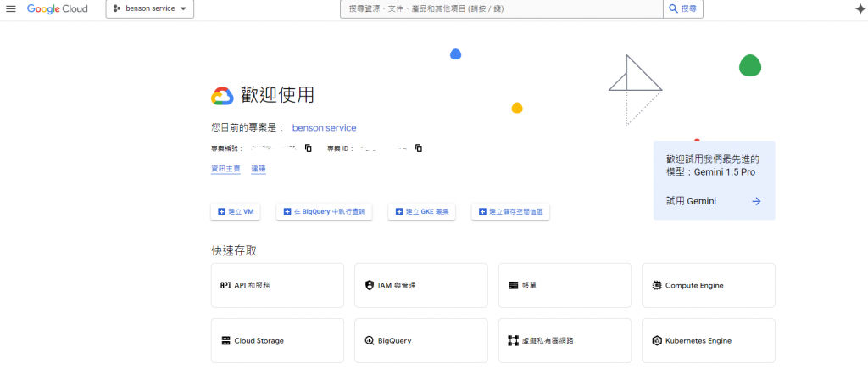Open the IAM 與管理 card

pos(421,285)
